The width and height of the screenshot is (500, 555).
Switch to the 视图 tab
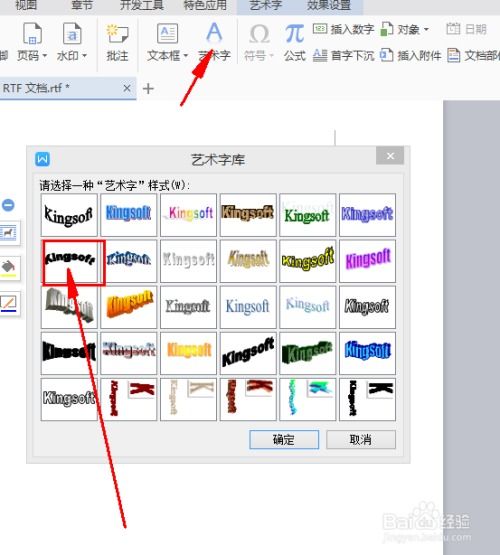[26, 5]
